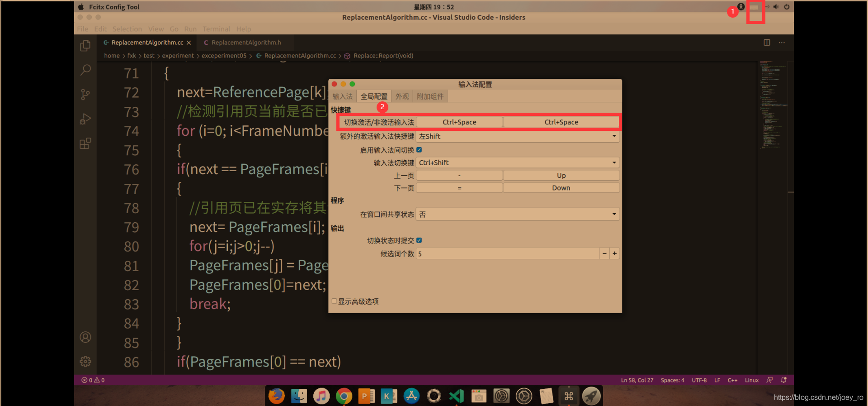This screenshot has width=868, height=406.
Task: Open the help lifebuoy icon in dock
Action: tap(434, 396)
